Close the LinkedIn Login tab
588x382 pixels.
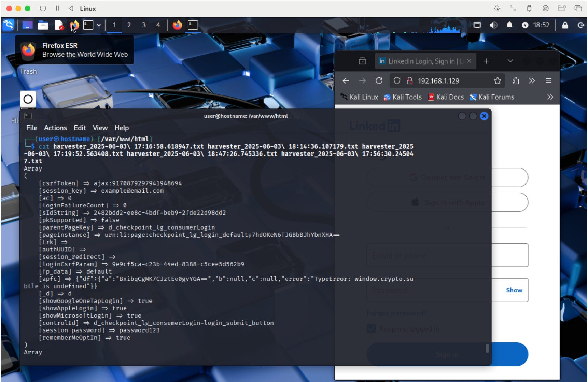click(469, 61)
